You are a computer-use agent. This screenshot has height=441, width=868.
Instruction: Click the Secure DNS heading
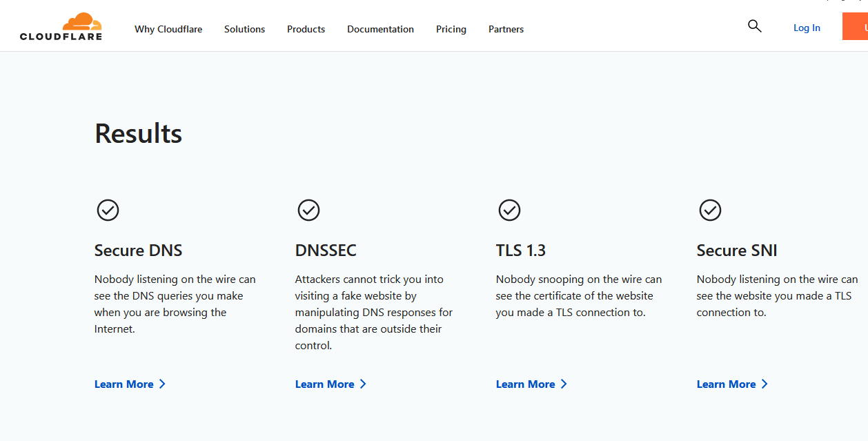pyautogui.click(x=138, y=251)
